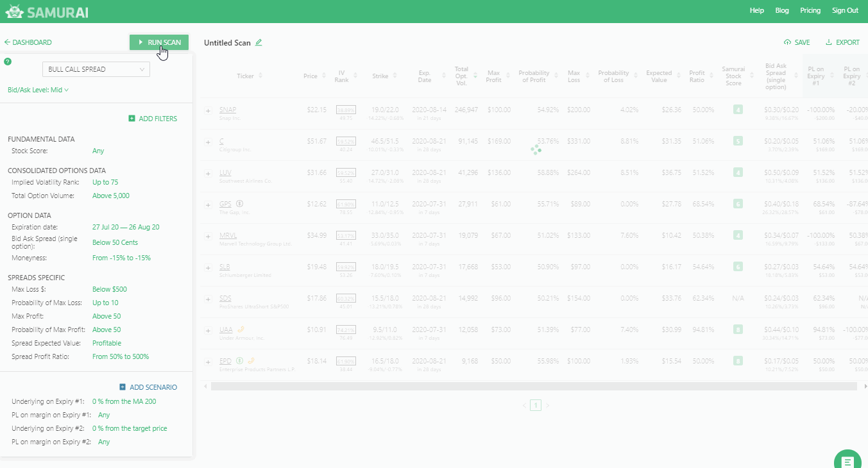Edit Stock Score 'Any' value

pyautogui.click(x=98, y=151)
